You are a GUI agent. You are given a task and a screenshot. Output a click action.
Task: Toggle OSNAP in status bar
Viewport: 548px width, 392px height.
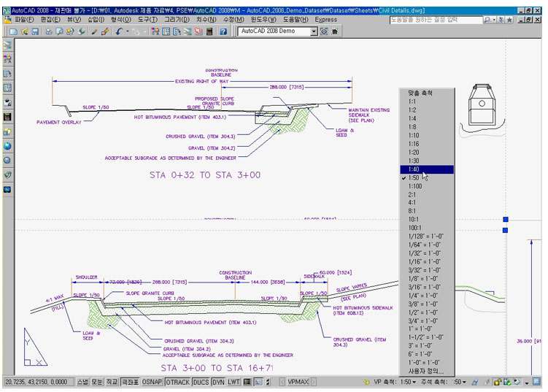pyautogui.click(x=152, y=382)
